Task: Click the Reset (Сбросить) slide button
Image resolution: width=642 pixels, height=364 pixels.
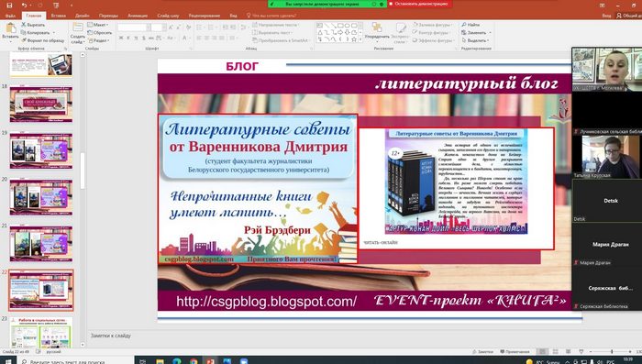Action: point(99,33)
